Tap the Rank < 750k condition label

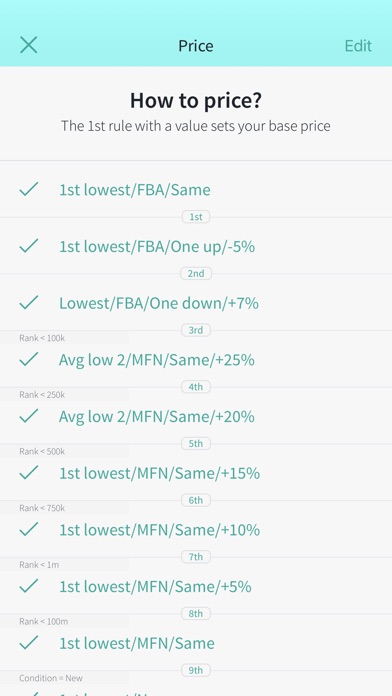(x=42, y=508)
